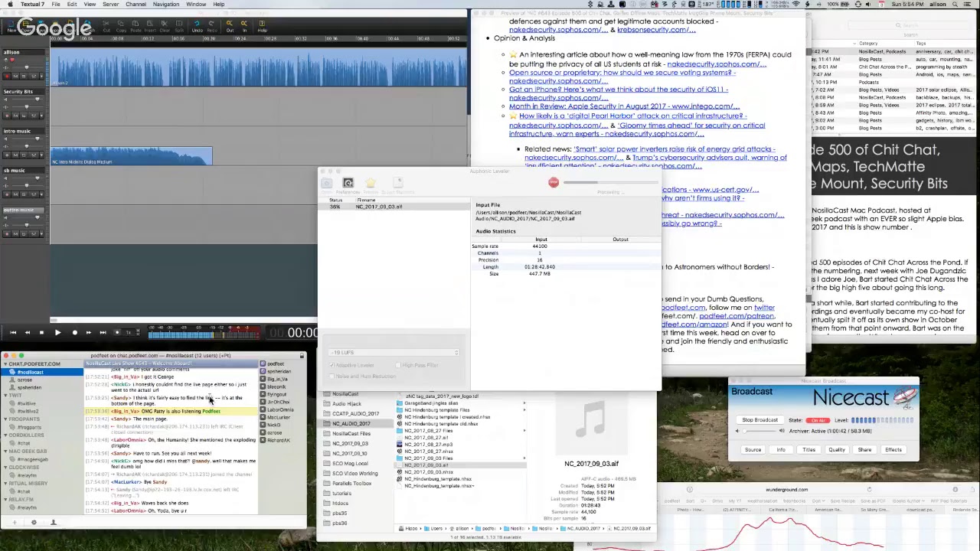Toggle the Adaptive Leveler checkbox
The width and height of the screenshot is (980, 551).
click(x=332, y=366)
